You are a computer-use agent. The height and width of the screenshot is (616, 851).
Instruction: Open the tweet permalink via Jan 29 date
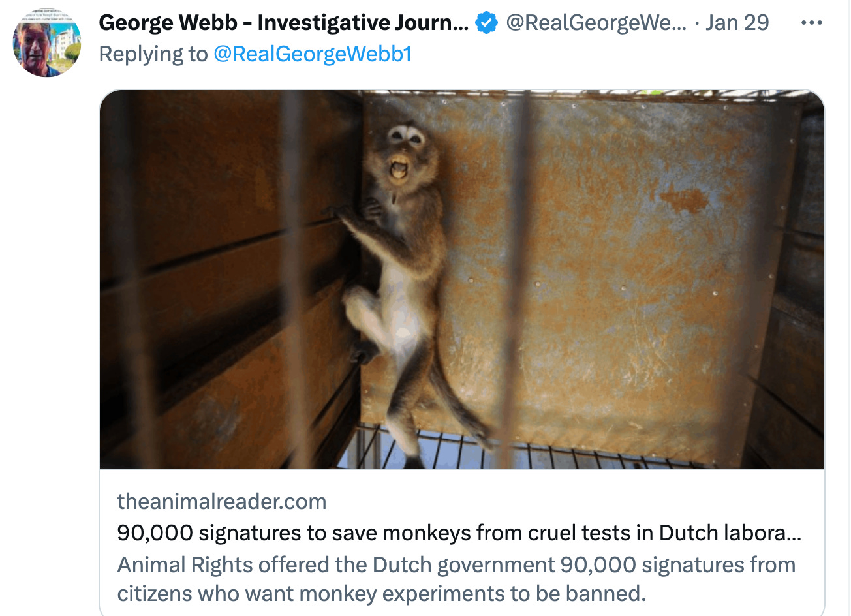[737, 23]
